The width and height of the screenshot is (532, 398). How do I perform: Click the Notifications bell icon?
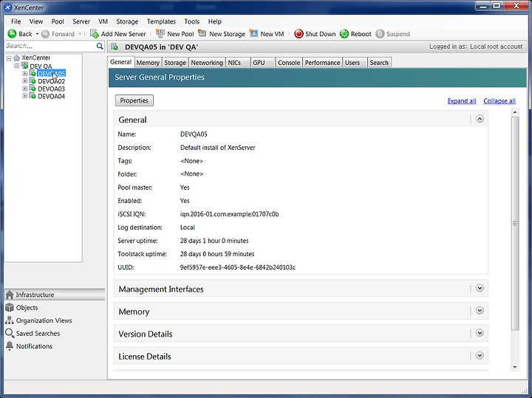(10, 346)
